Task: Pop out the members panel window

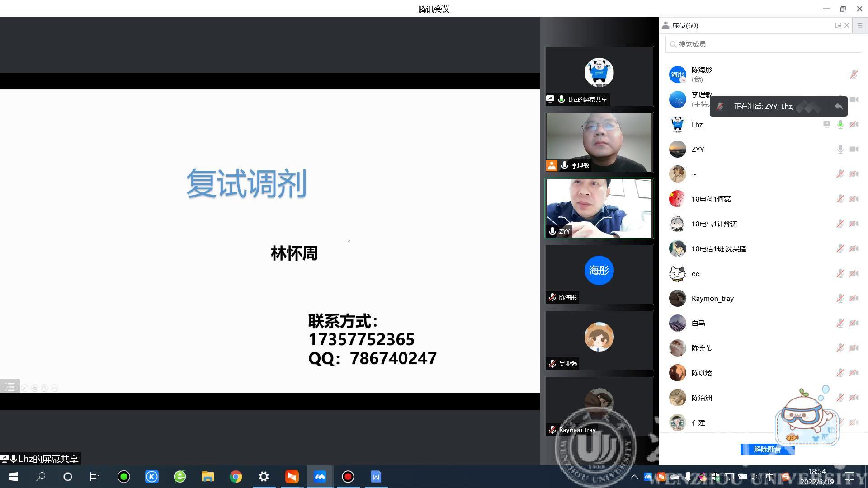Action: click(838, 26)
